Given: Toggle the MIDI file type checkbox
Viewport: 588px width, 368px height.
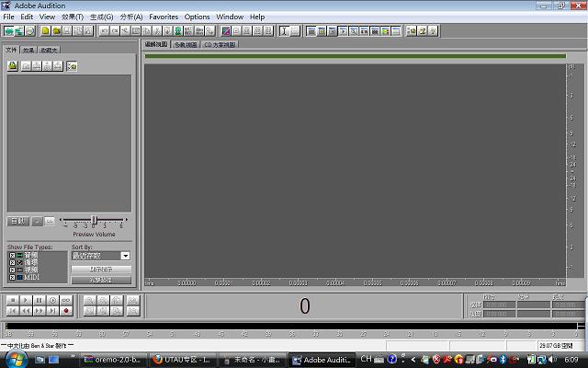Looking at the screenshot, I should coord(12,277).
